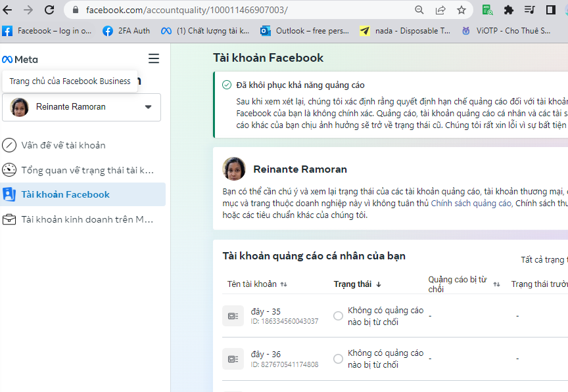Open ad account đây - 36

(266, 354)
